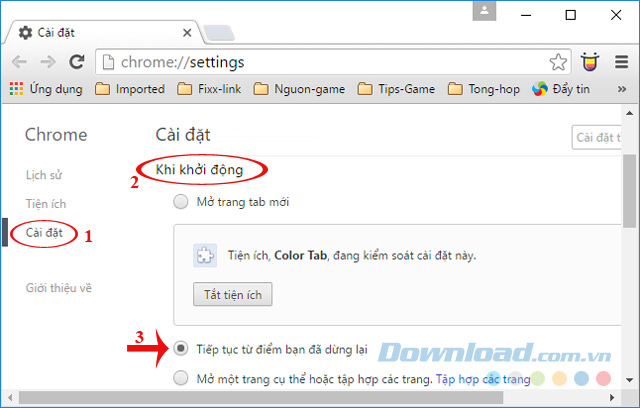Click the browser back arrow
Image resolution: width=640 pixels, height=408 pixels.
click(19, 62)
